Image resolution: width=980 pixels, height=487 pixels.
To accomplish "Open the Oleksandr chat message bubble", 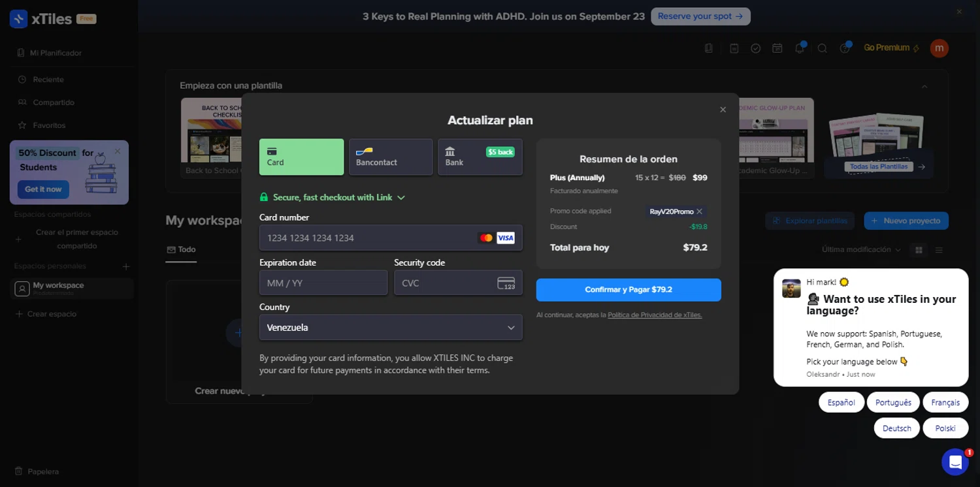I will (x=871, y=328).
